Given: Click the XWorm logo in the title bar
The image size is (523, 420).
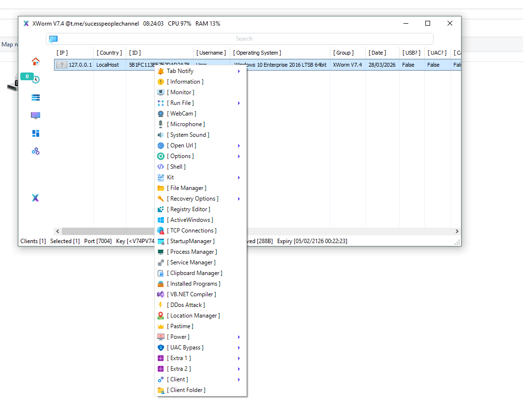Looking at the screenshot, I should (26, 23).
